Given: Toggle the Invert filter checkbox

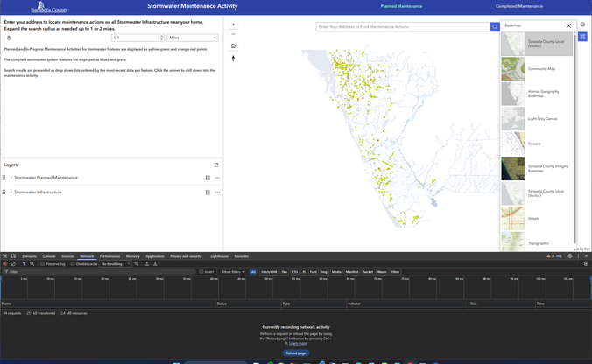Looking at the screenshot, I should [x=201, y=272].
